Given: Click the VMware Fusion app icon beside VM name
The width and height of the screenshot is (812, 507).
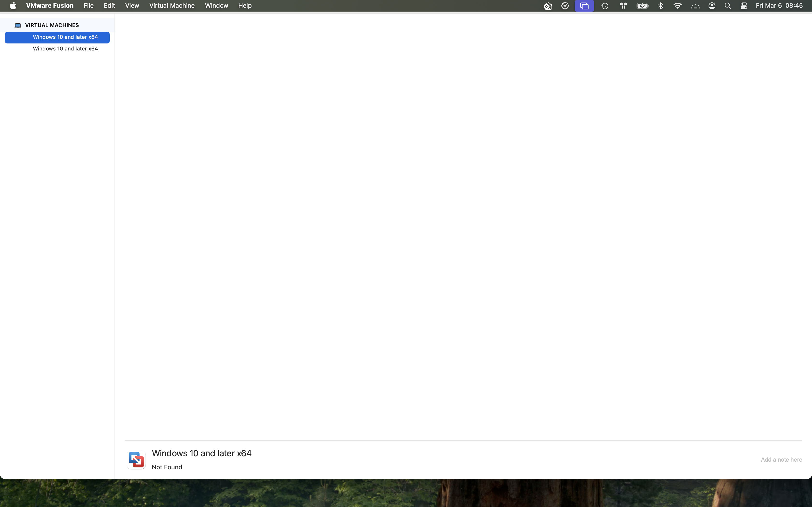Looking at the screenshot, I should [x=136, y=460].
